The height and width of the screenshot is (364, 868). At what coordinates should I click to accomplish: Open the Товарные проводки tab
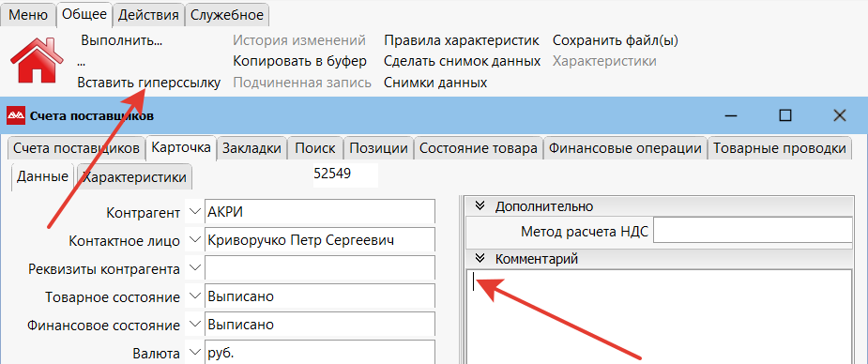click(x=780, y=148)
